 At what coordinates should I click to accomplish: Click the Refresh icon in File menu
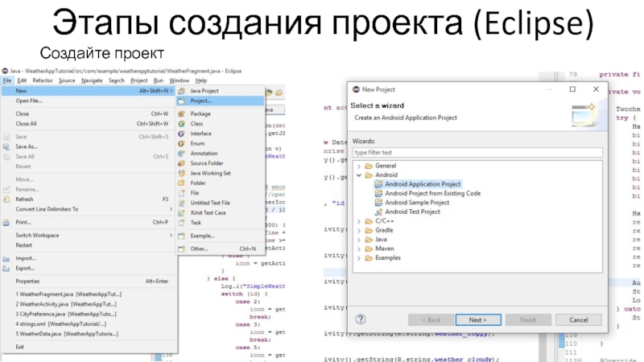[6, 199]
